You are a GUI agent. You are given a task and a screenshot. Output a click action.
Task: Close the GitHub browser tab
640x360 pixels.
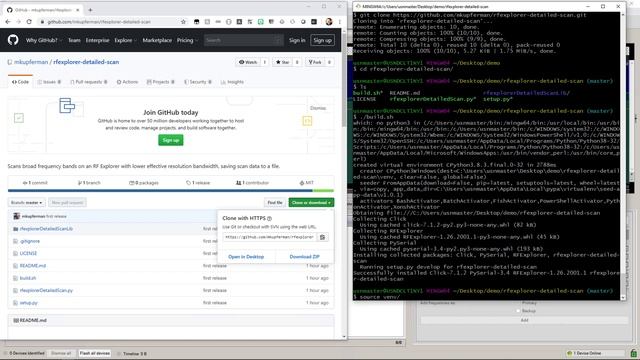tap(78, 9)
